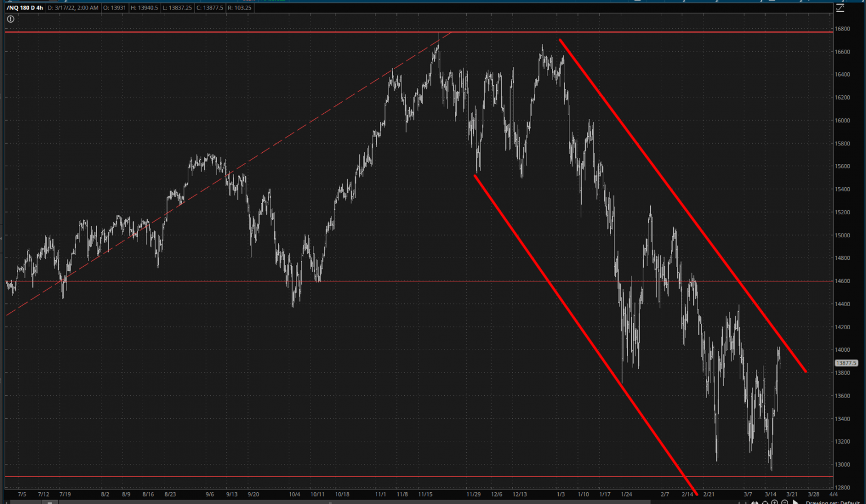Open the Drawing set: Default selector
This screenshot has height=504, width=866.
[833, 502]
